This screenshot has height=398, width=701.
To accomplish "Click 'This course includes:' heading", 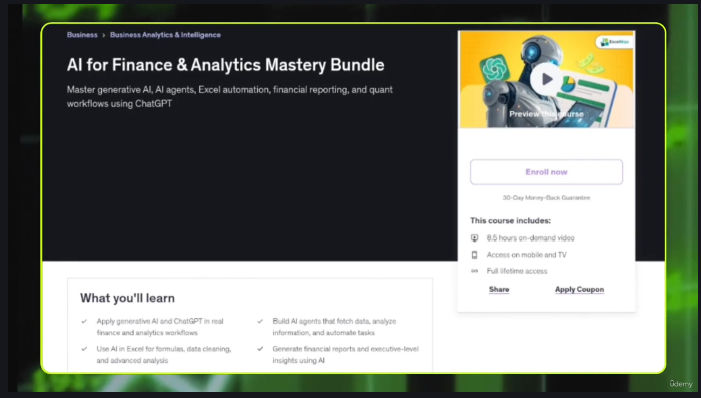I will click(x=511, y=220).
